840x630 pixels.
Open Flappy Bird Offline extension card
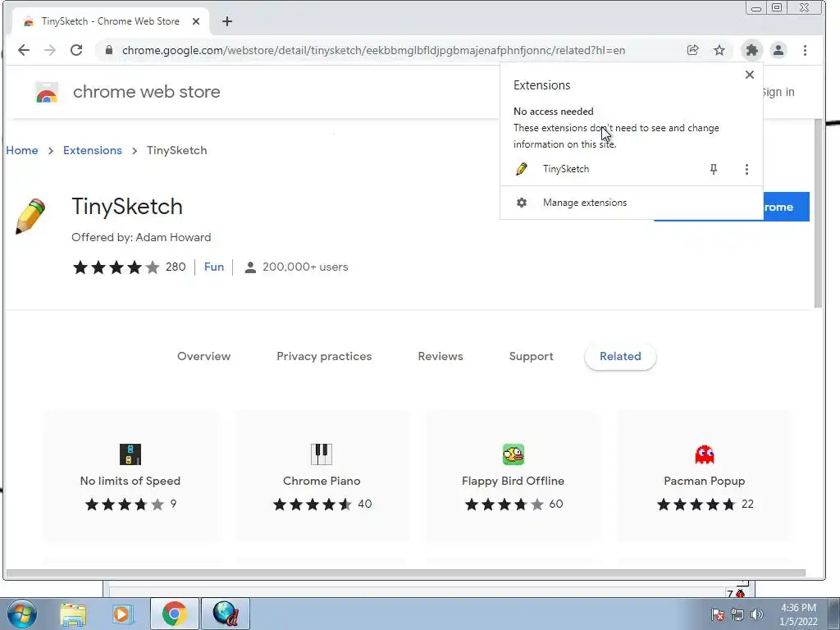click(x=514, y=475)
